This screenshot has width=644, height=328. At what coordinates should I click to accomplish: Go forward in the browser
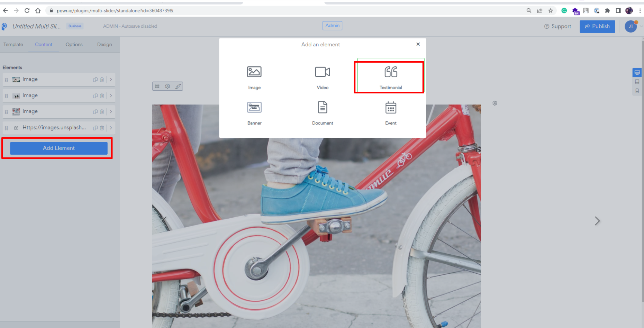click(16, 11)
